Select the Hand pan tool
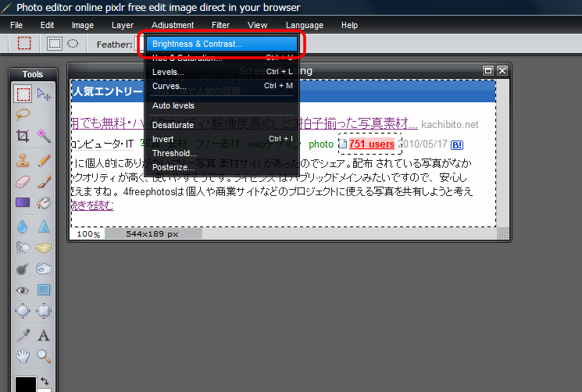This screenshot has width=582, height=392. tap(23, 356)
